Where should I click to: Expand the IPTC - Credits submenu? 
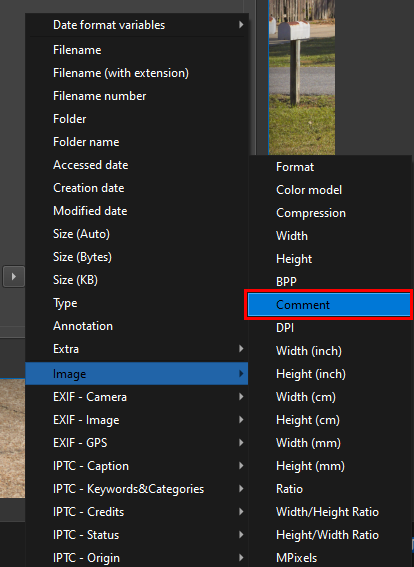[x=137, y=512]
